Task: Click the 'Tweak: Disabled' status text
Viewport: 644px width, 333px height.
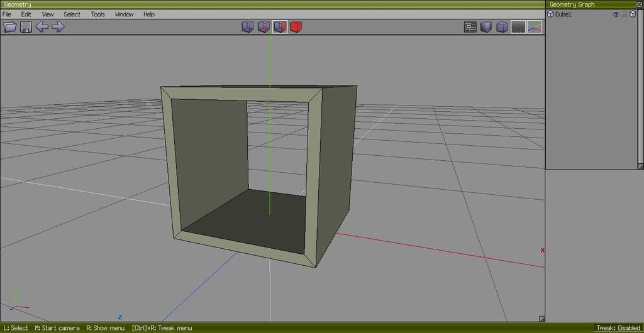Action: click(x=618, y=328)
